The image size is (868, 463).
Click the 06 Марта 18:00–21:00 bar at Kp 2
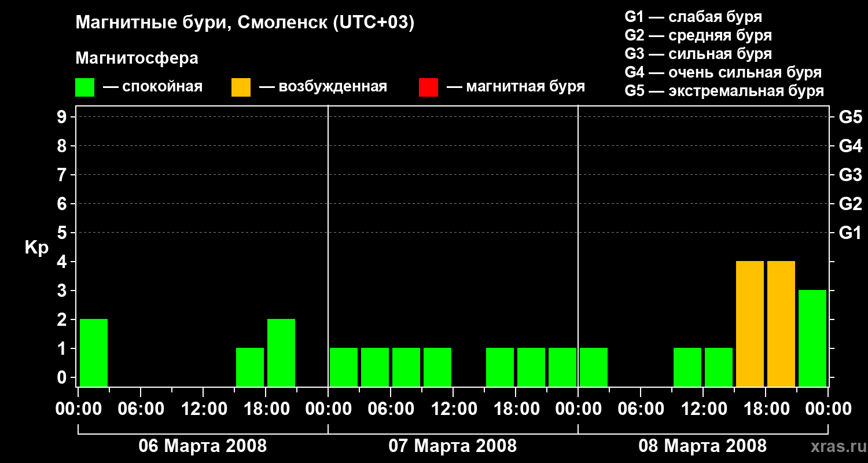tap(281, 352)
